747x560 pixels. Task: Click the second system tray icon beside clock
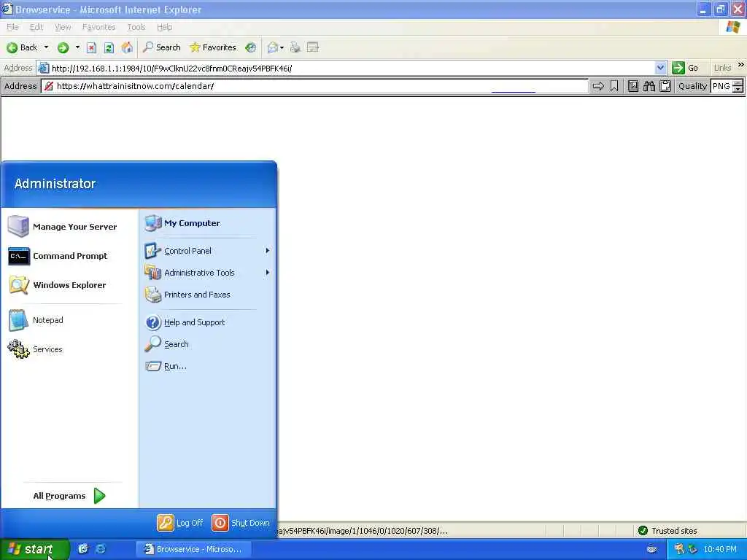coord(693,549)
